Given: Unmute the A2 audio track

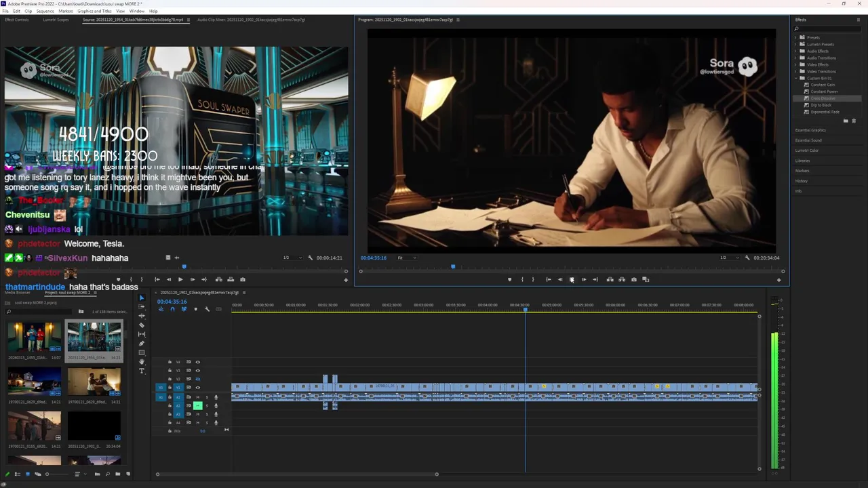Looking at the screenshot, I should 198,405.
